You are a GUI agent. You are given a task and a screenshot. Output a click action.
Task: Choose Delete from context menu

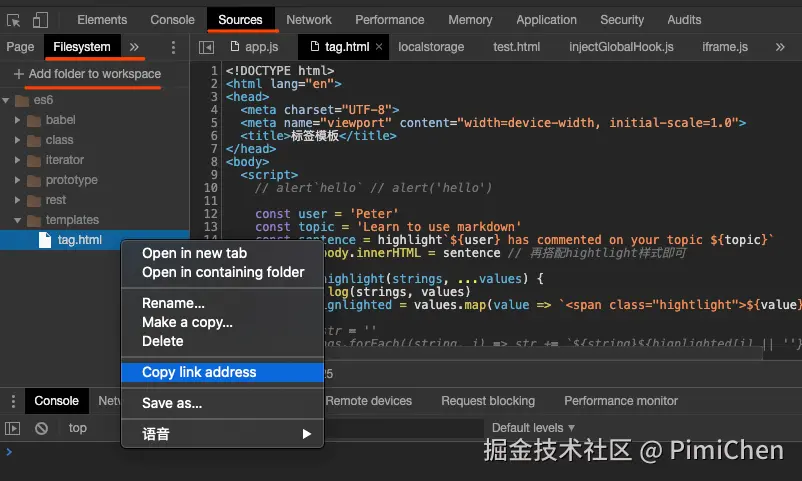222,341
